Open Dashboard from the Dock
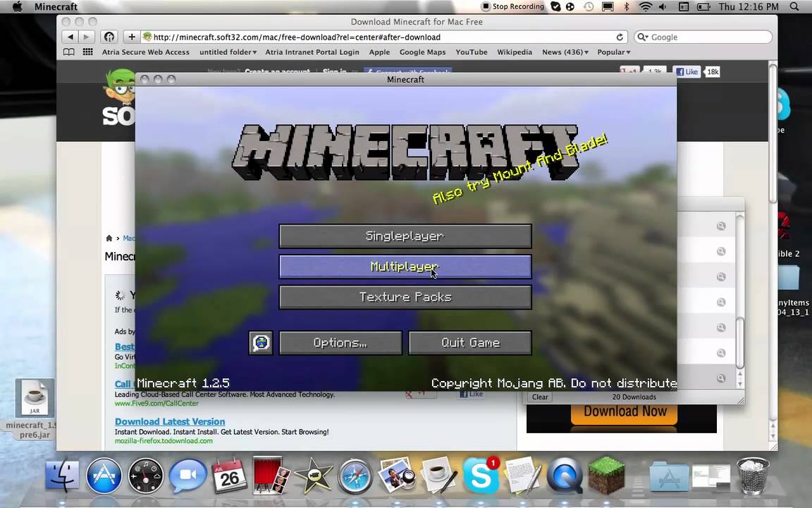This screenshot has width=812, height=508. pyautogui.click(x=145, y=476)
